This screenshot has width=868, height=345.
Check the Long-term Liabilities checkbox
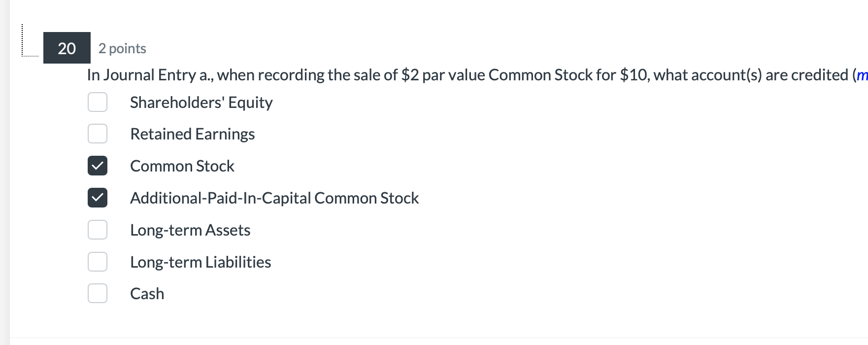click(x=98, y=262)
